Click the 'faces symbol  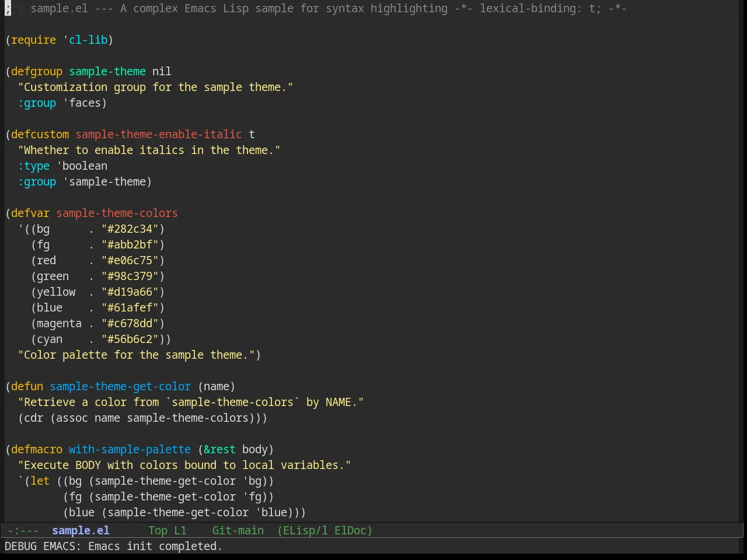pyautogui.click(x=82, y=103)
